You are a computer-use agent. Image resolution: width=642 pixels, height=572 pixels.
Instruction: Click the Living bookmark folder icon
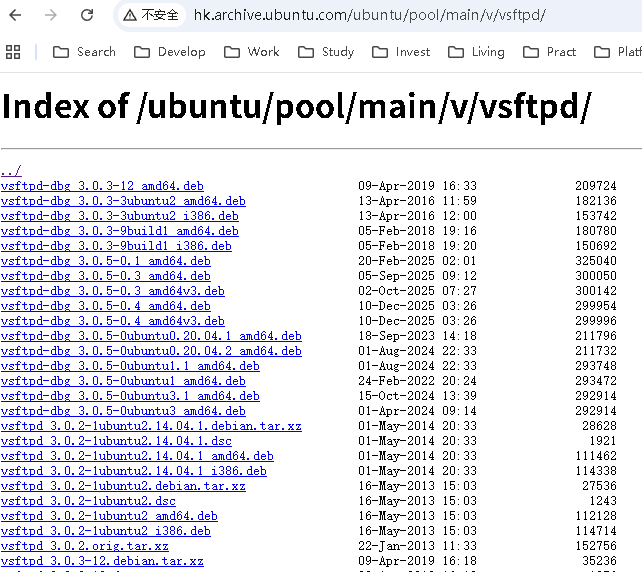tap(456, 52)
